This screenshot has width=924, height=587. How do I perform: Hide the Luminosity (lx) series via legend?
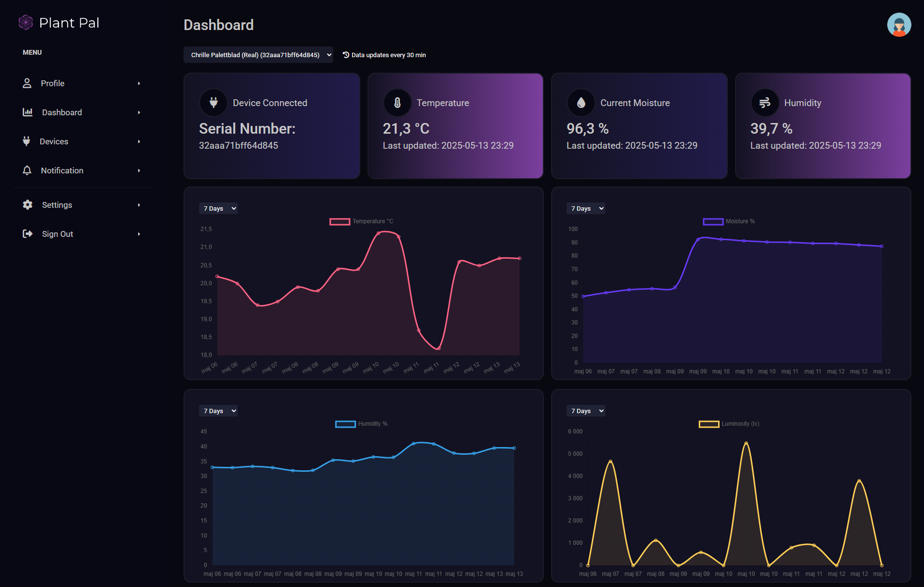pos(708,424)
